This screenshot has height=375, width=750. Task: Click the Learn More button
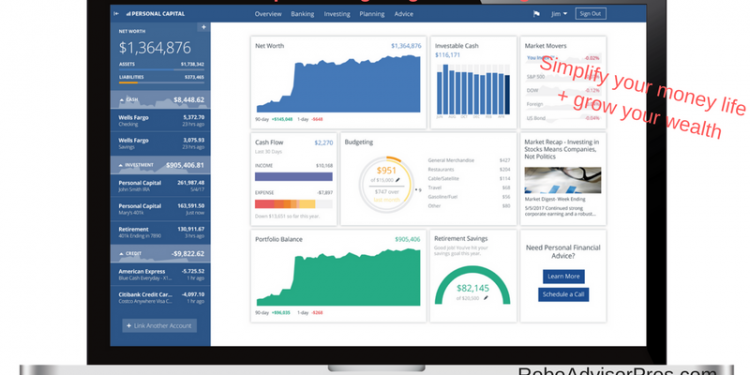point(563,276)
